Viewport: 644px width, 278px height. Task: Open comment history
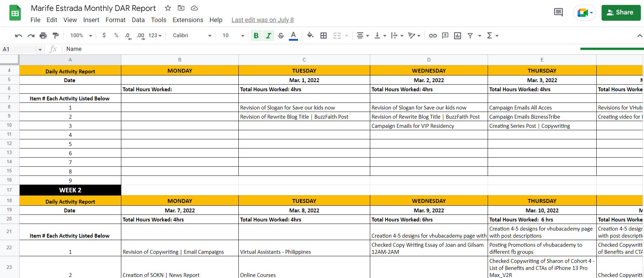click(x=558, y=13)
